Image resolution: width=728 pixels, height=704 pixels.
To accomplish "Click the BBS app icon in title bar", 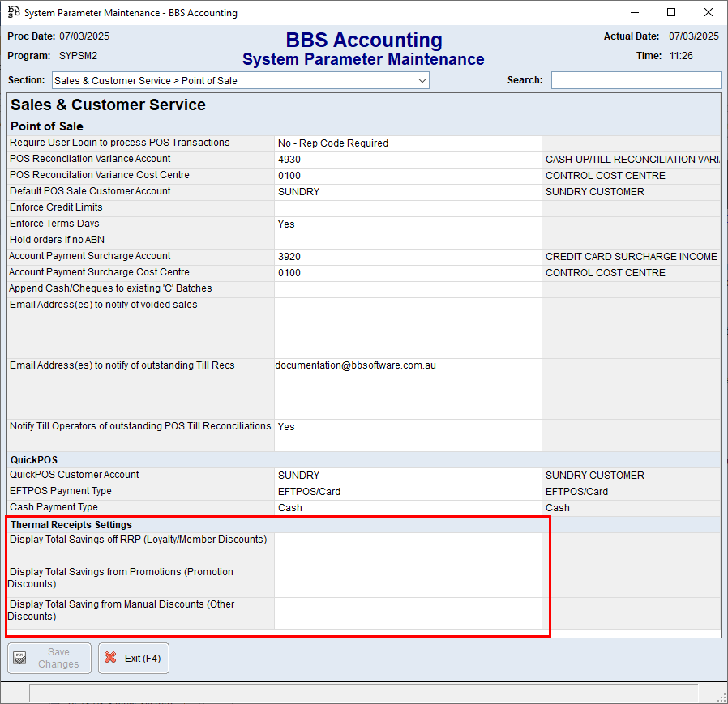I will click(12, 12).
